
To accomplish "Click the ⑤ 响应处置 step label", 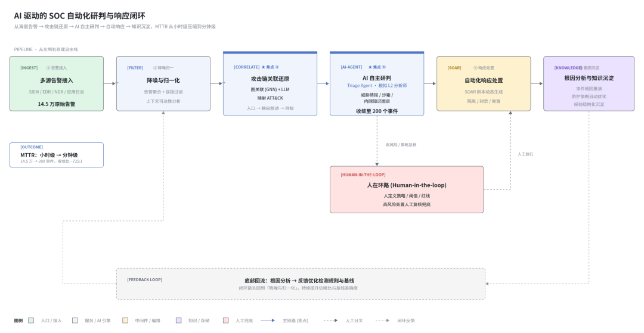I will [484, 68].
